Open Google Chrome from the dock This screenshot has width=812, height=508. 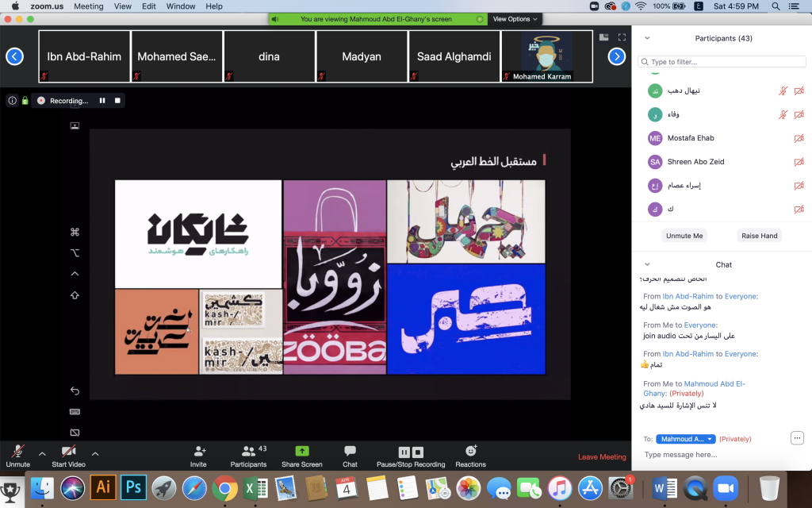(224, 488)
